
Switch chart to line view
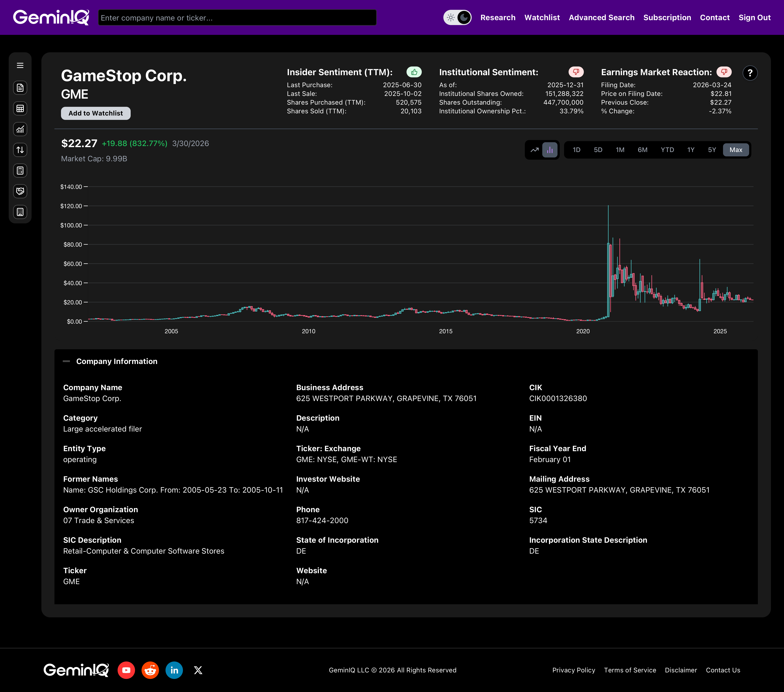click(x=534, y=150)
